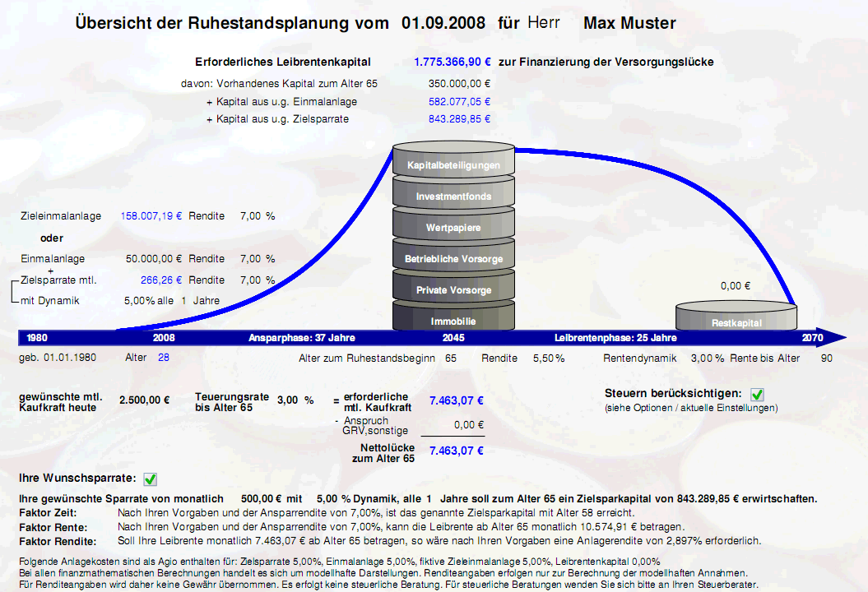The width and height of the screenshot is (868, 592).
Task: Edit the Rente bis Alter 90 field
Action: pos(827,358)
